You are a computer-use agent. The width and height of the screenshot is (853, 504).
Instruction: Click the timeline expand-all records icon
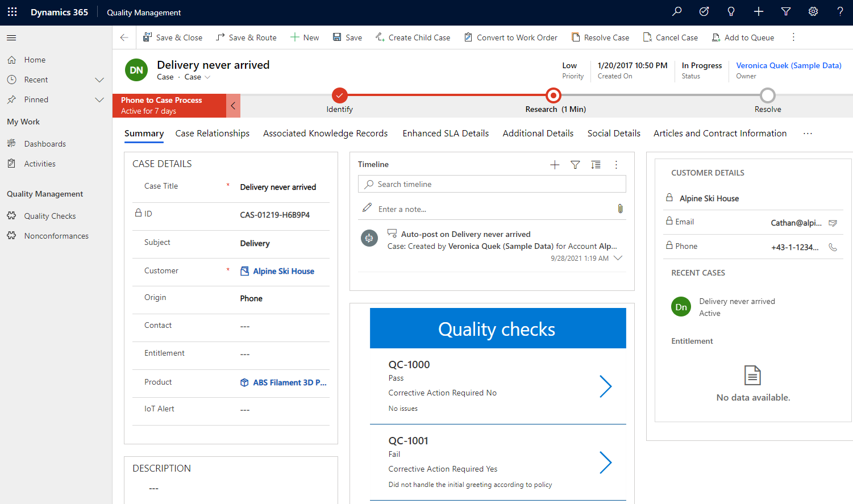coord(596,165)
